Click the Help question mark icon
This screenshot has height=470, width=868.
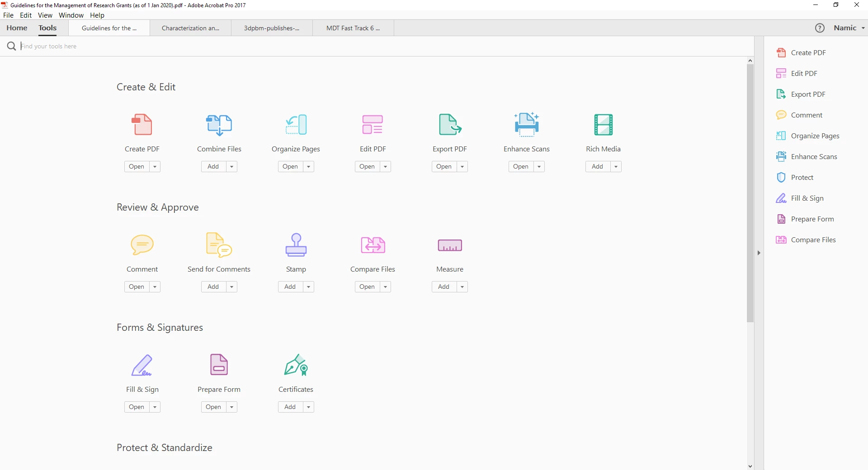pyautogui.click(x=820, y=28)
